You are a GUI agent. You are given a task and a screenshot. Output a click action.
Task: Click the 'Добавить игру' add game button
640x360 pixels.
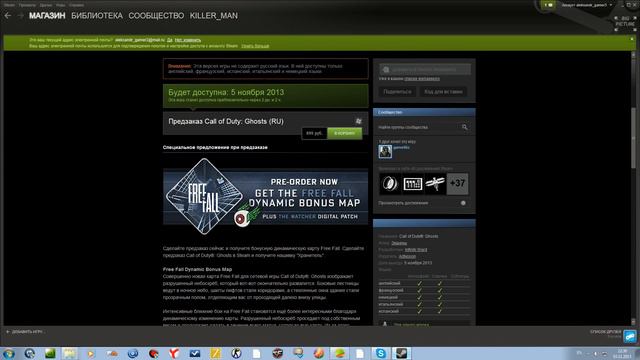(x=24, y=332)
